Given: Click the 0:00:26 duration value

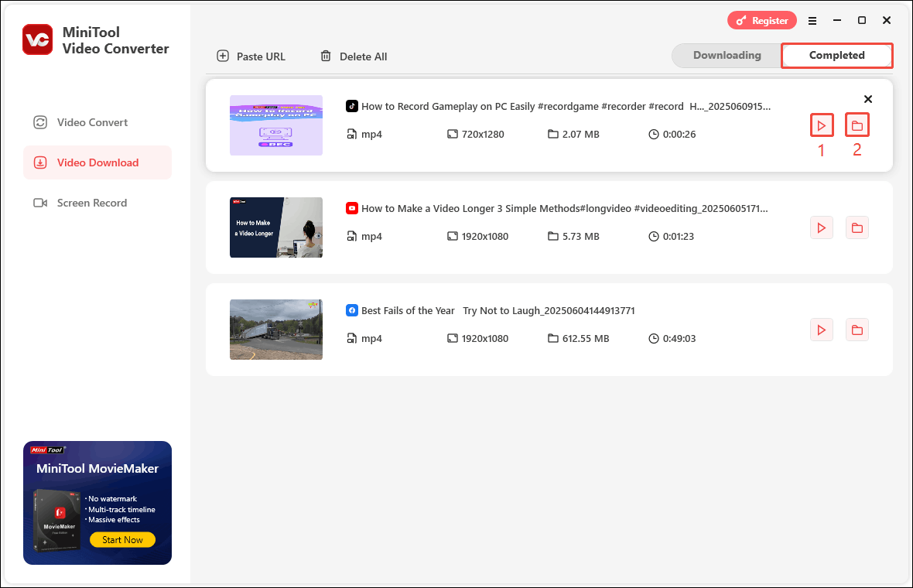Looking at the screenshot, I should (679, 135).
